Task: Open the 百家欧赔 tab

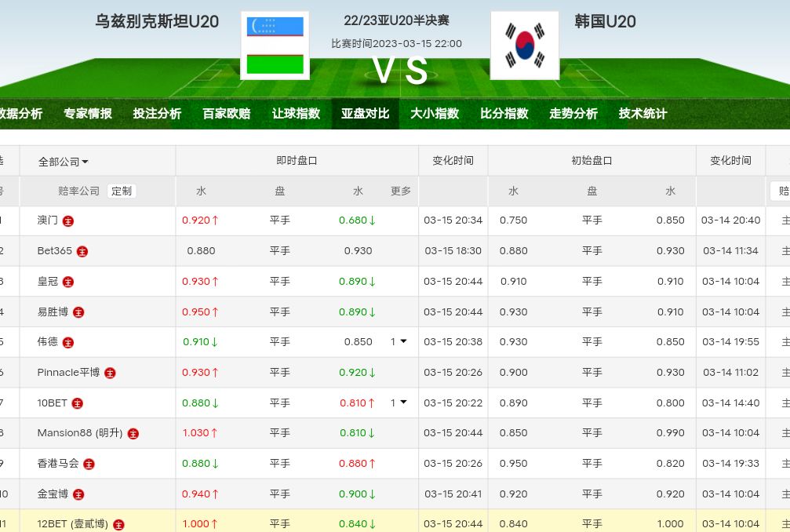Action: 227,114
